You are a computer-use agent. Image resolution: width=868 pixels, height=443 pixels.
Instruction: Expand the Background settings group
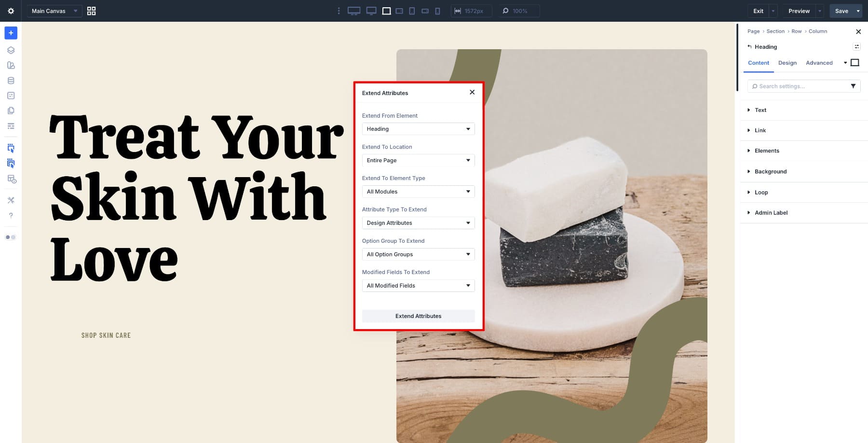pos(771,171)
